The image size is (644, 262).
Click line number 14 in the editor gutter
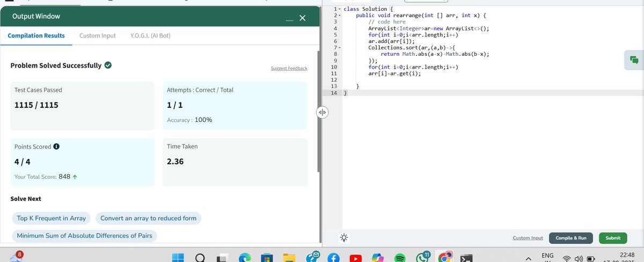[333, 93]
